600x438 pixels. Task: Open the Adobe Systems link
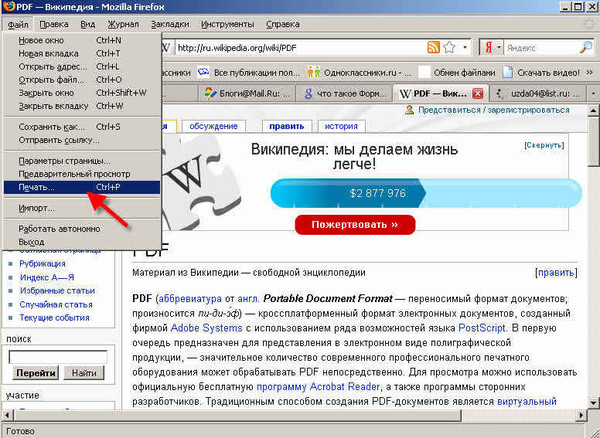[206, 328]
